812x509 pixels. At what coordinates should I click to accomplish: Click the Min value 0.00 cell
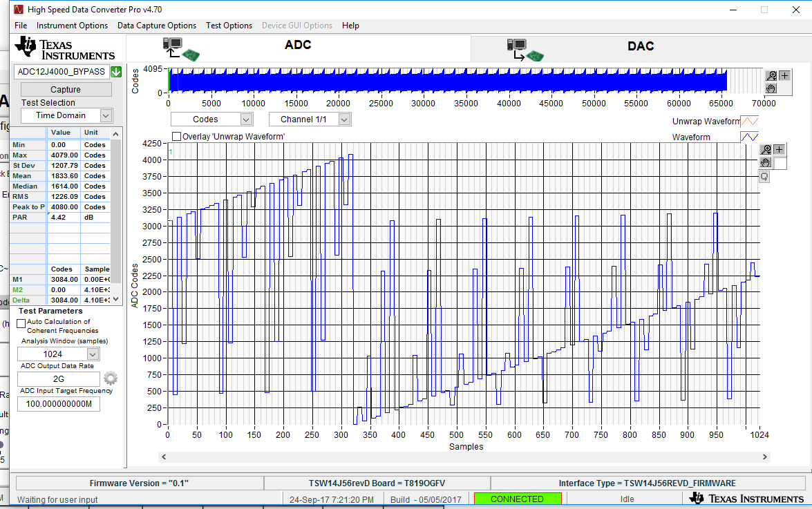point(64,145)
